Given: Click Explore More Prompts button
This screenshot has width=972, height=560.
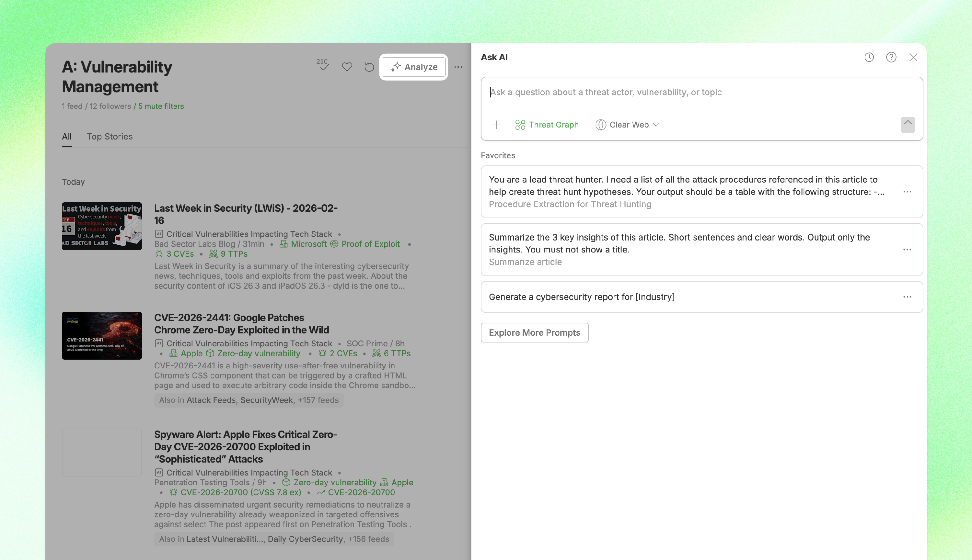Looking at the screenshot, I should [x=534, y=332].
